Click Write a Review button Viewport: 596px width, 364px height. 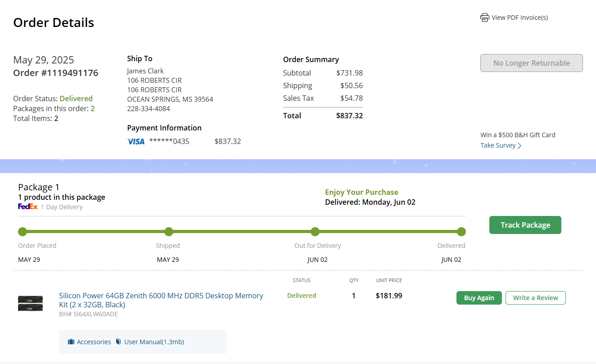[x=535, y=298]
